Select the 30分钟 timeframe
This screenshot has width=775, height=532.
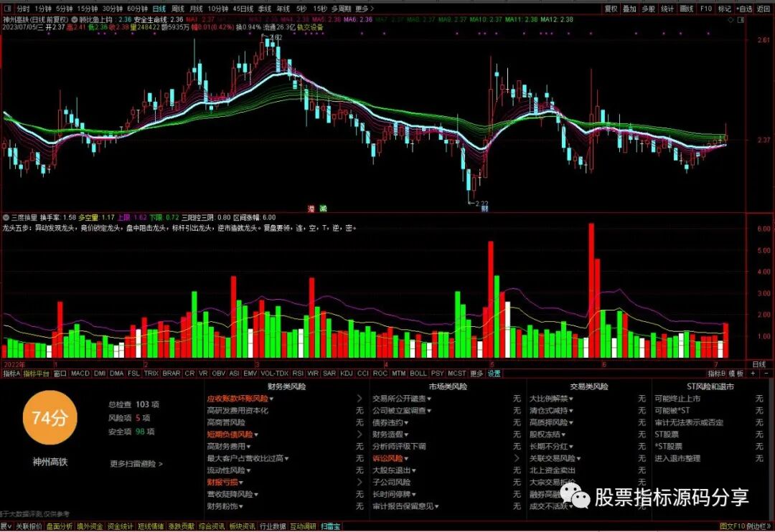pyautogui.click(x=113, y=9)
